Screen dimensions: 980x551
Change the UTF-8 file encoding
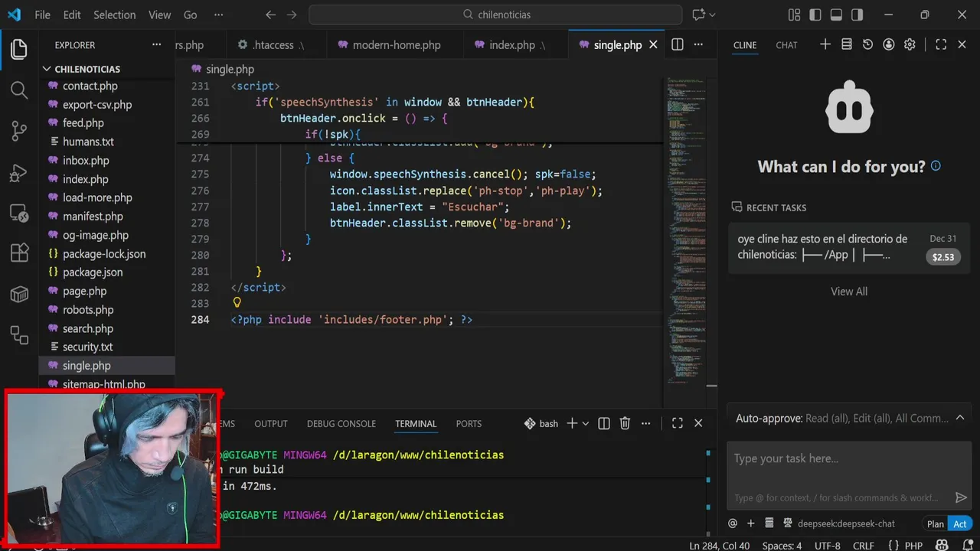828,546
